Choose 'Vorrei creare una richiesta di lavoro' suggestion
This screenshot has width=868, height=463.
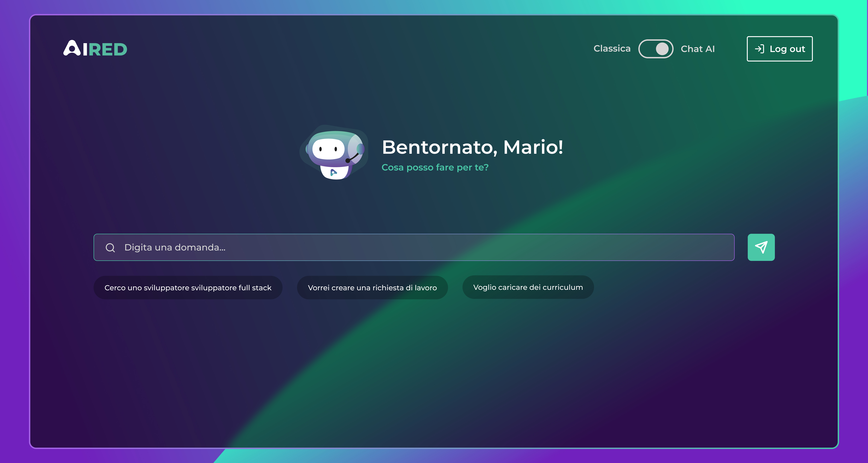372,287
